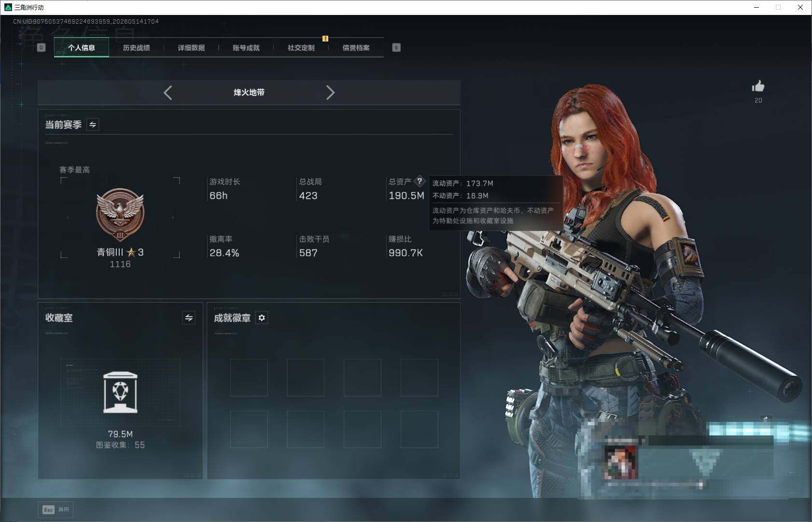
Task: Open the 详细数据 tab
Action: [191, 47]
